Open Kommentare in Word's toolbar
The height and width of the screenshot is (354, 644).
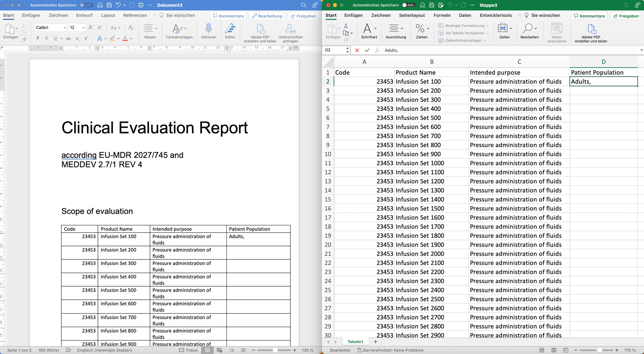click(x=228, y=16)
